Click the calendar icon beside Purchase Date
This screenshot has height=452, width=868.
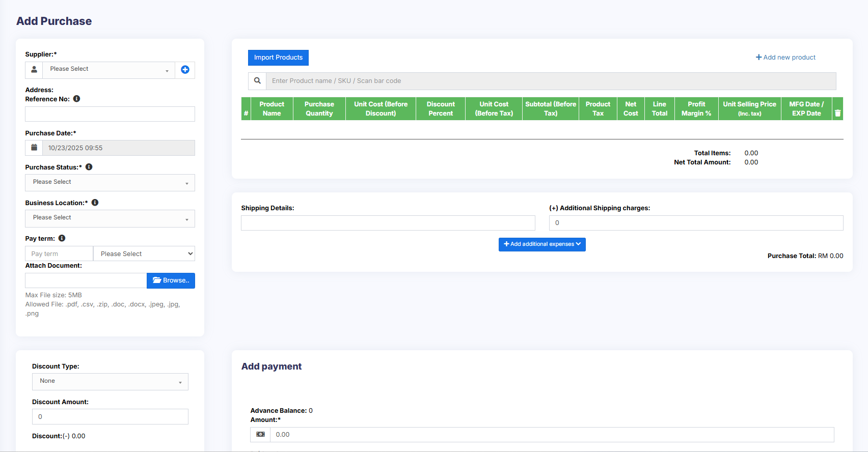[x=34, y=148]
